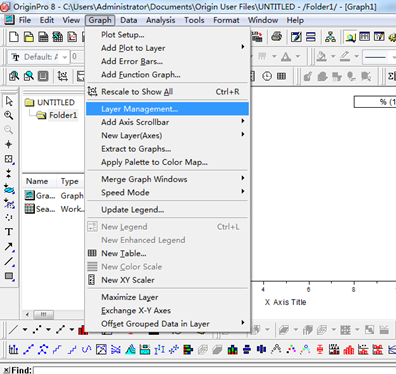The image size is (396, 374).
Task: Click the font color A swatch
Action: [286, 57]
